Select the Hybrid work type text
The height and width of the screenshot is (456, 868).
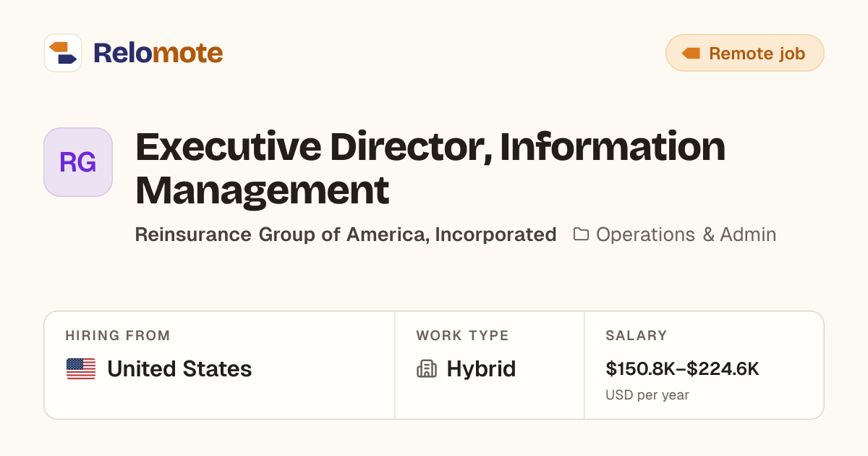click(481, 369)
